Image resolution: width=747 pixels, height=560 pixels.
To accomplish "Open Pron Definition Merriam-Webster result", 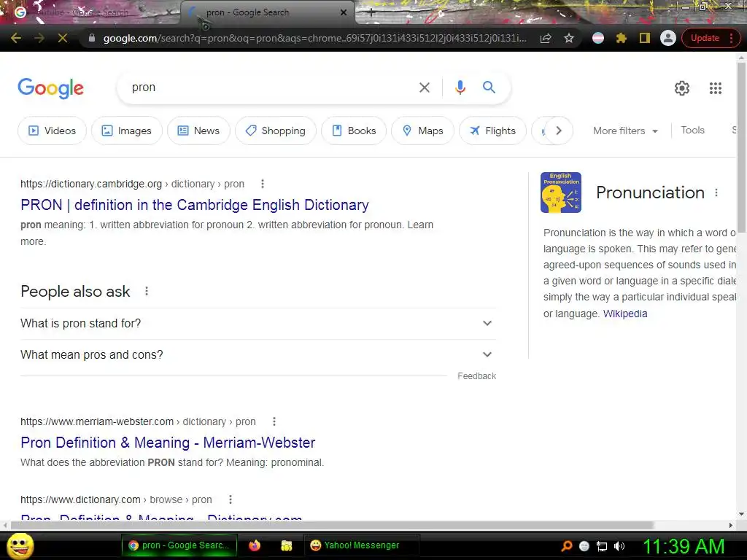I will 168,443.
